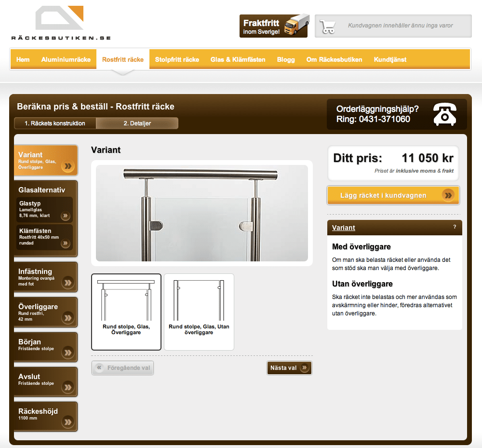
Task: Click the arrow icon on Glastyp option
Action: point(65,216)
